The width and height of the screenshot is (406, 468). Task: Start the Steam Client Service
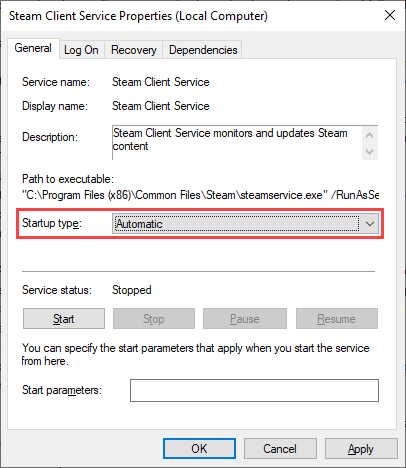click(x=64, y=319)
